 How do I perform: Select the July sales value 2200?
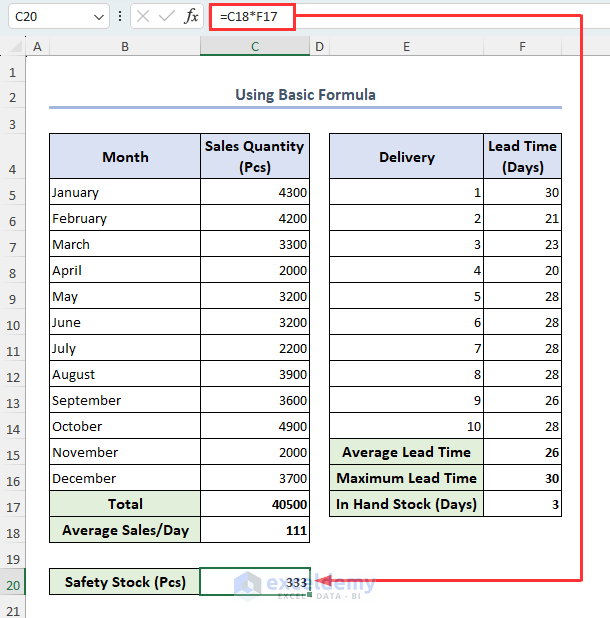click(255, 348)
